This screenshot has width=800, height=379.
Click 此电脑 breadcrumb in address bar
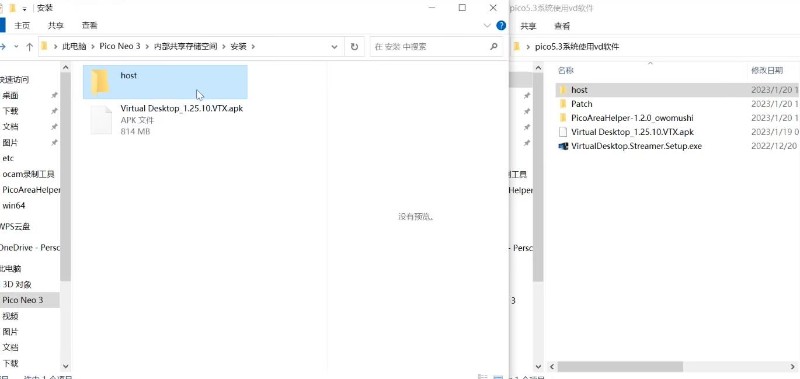pos(74,46)
